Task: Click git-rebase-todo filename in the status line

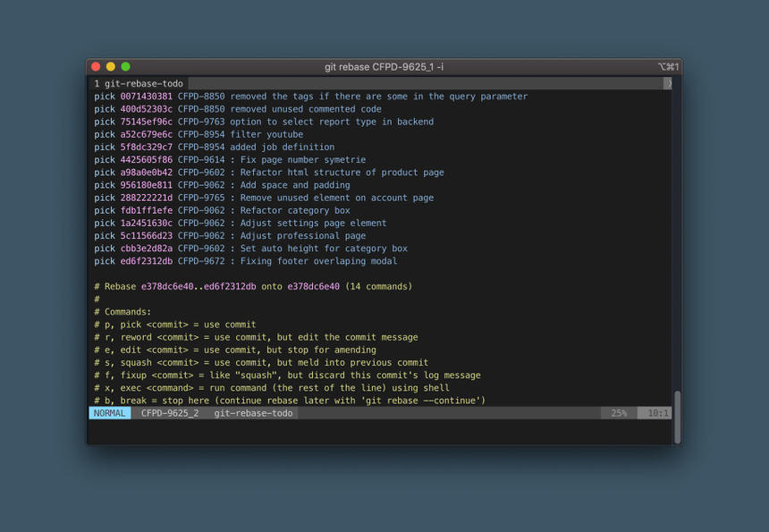Action: pyautogui.click(x=253, y=413)
